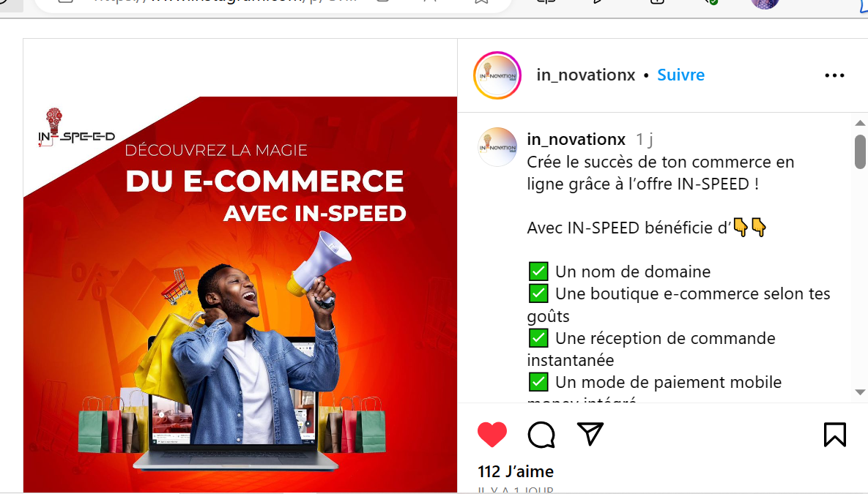The height and width of the screenshot is (494, 868).
Task: Open in_novationx story ring avatar in header
Action: pyautogui.click(x=497, y=75)
